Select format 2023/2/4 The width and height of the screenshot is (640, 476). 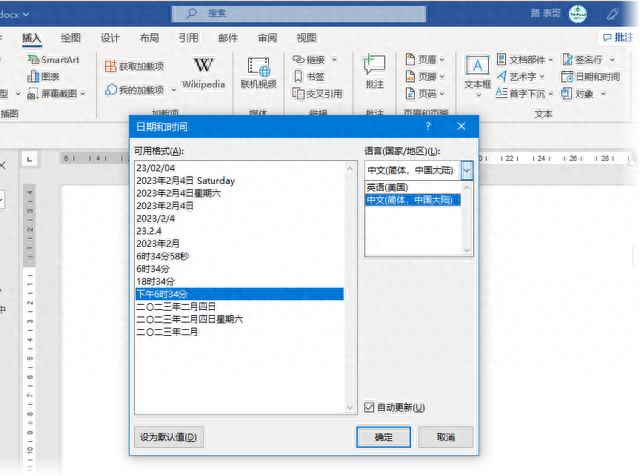coord(240,218)
